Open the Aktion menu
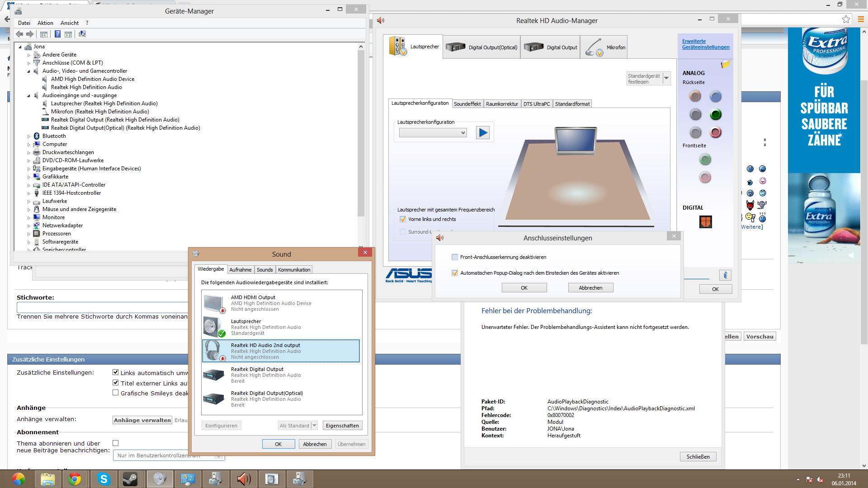This screenshot has width=868, height=488. coord(45,23)
